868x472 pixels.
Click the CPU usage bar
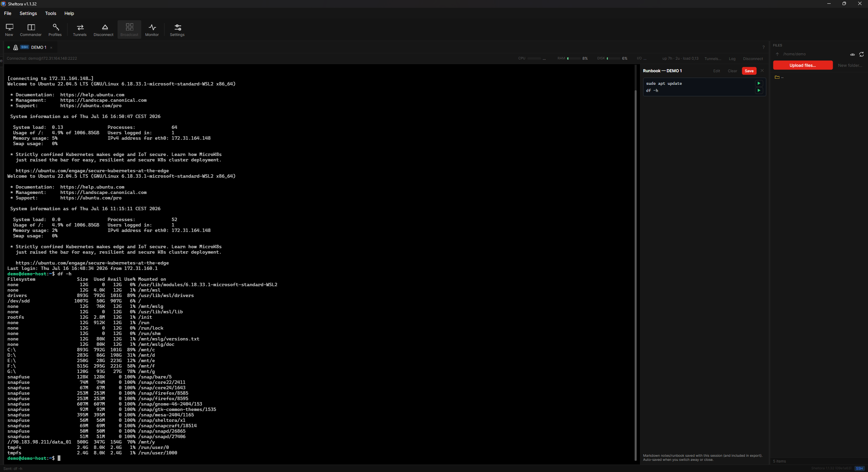point(534,58)
